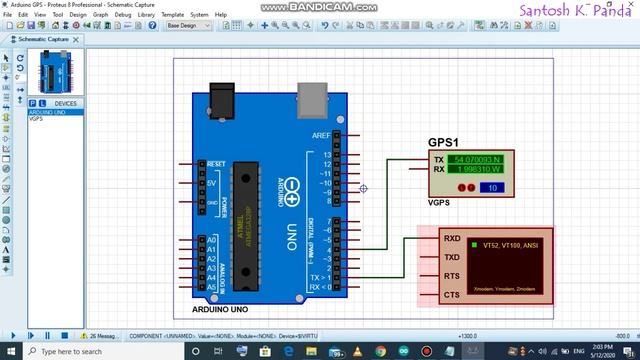Redo the last undone action
Image resolution: width=640 pixels, height=360 pixels.
point(336,25)
